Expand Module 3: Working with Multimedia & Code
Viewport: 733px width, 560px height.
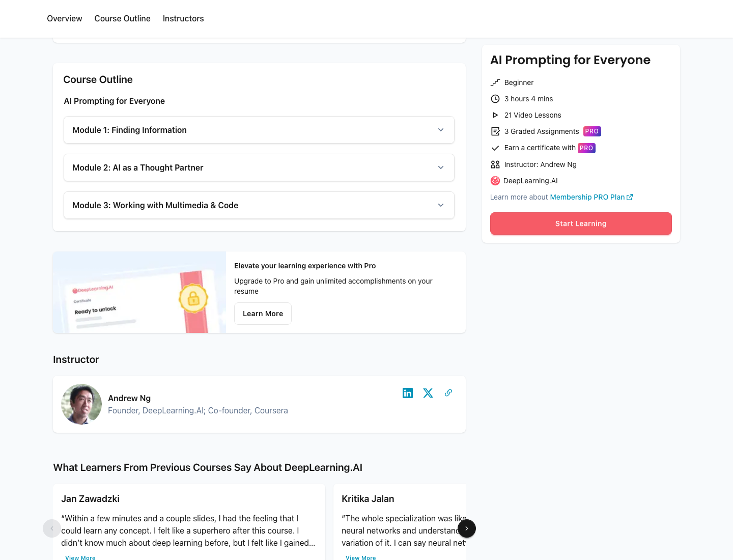[259, 205]
